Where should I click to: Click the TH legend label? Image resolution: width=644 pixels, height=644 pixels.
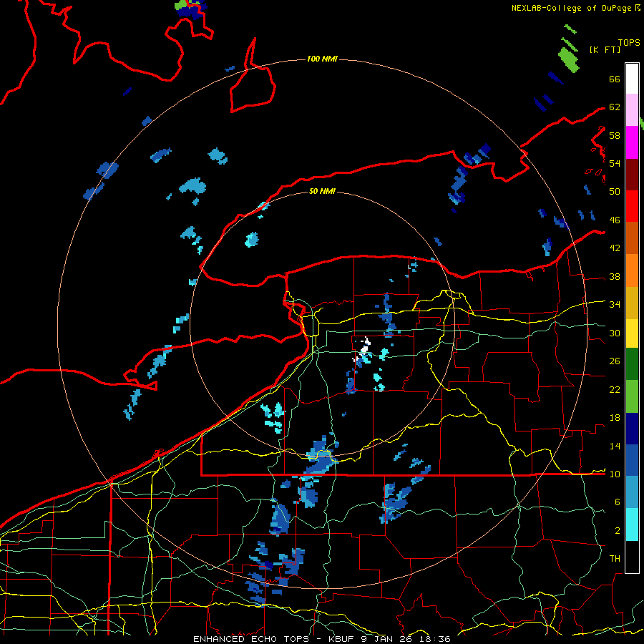pyautogui.click(x=615, y=559)
